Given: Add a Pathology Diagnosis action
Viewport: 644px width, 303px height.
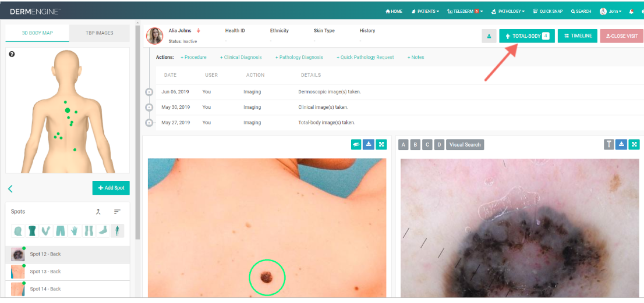Looking at the screenshot, I should (299, 58).
